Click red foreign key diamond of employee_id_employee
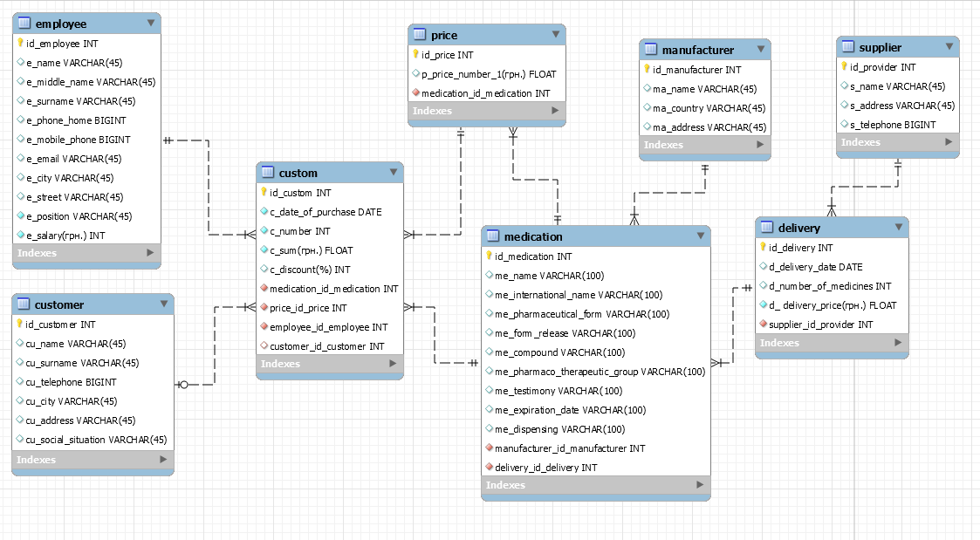This screenshot has width=980, height=540. coord(264,326)
